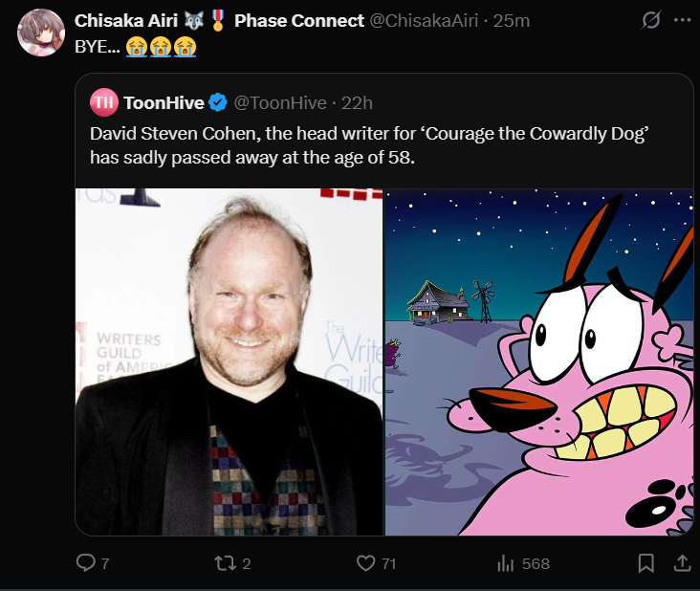Click the ToonHive account name
The height and width of the screenshot is (591, 700).
click(x=164, y=102)
